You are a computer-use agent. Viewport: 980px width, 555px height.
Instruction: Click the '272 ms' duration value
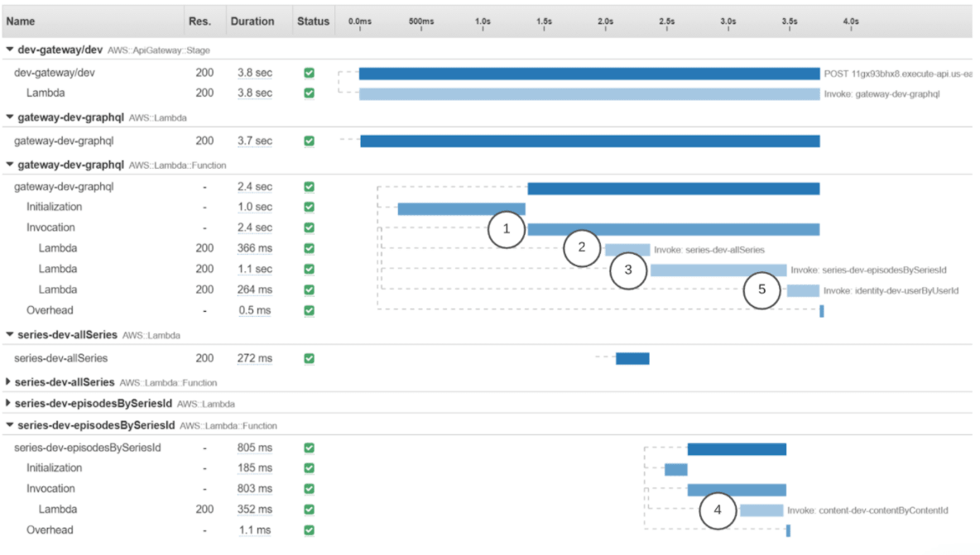pyautogui.click(x=254, y=358)
